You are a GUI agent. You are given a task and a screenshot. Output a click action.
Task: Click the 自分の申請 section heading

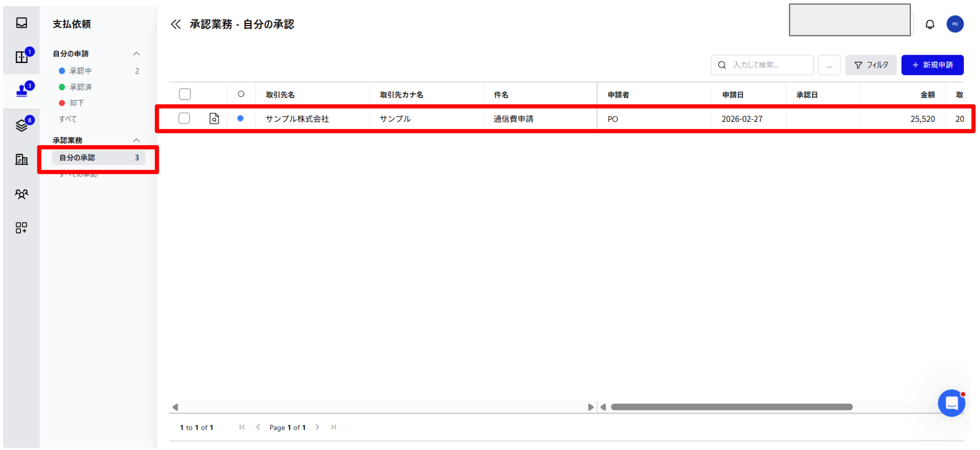pos(70,54)
